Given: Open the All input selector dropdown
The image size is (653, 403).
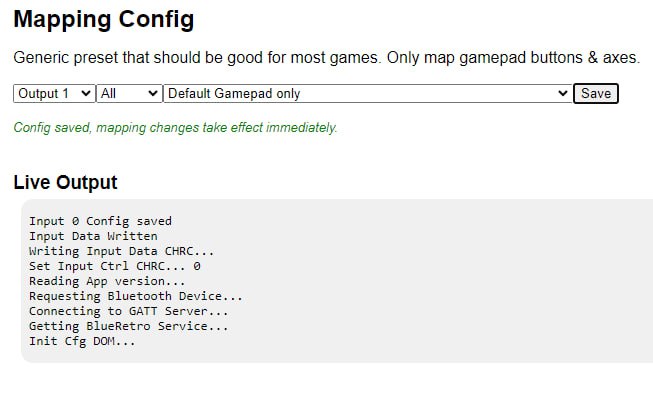Looking at the screenshot, I should tap(129, 93).
